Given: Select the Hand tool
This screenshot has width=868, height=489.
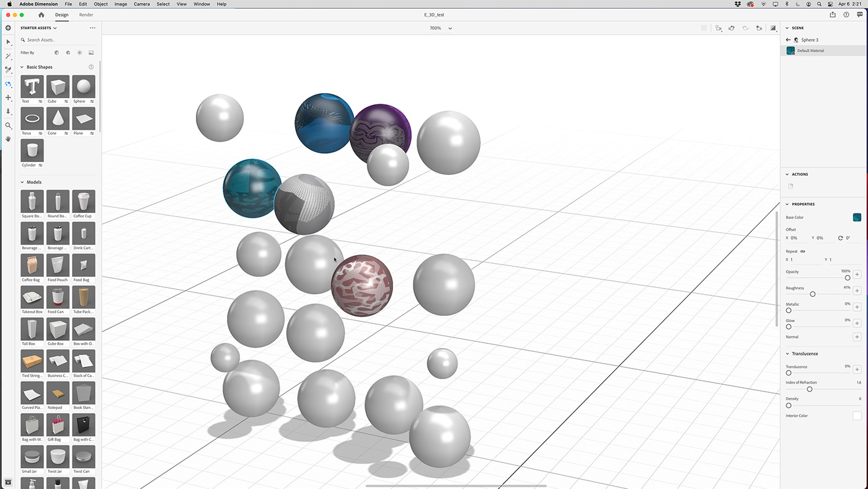Looking at the screenshot, I should (8, 139).
